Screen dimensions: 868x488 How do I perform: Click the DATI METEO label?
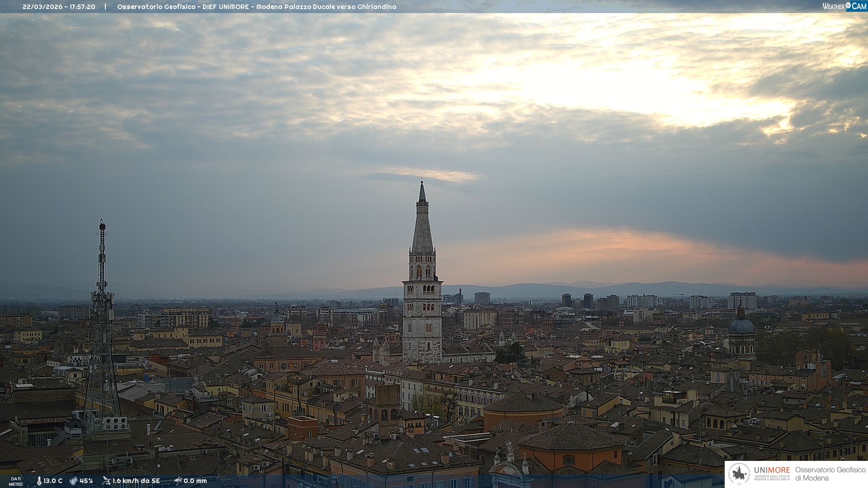(16, 481)
